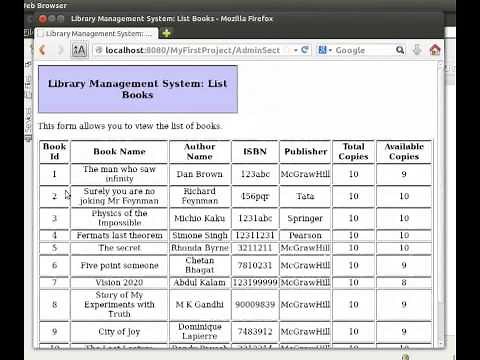480x360 pixels.
Task: Click the page vertical scrollbar
Action: (441, 203)
